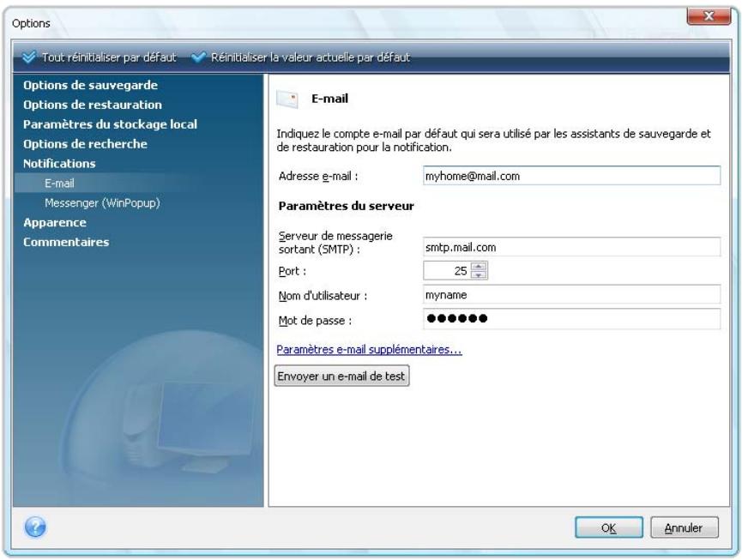Click the envelope E-mail icon

pos(287,99)
